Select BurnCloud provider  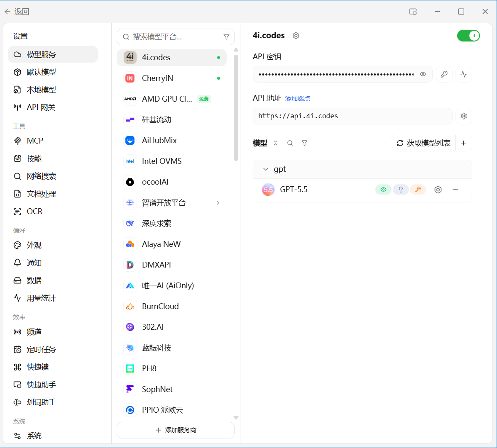point(171,307)
